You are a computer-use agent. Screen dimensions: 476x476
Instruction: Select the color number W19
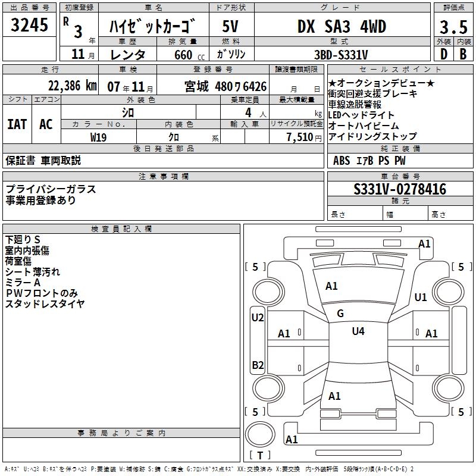coord(98,137)
